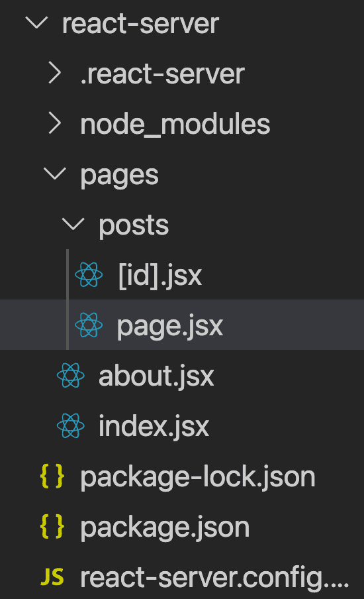The height and width of the screenshot is (599, 364).
Task: Open the [id].jsx file
Action: (x=160, y=276)
